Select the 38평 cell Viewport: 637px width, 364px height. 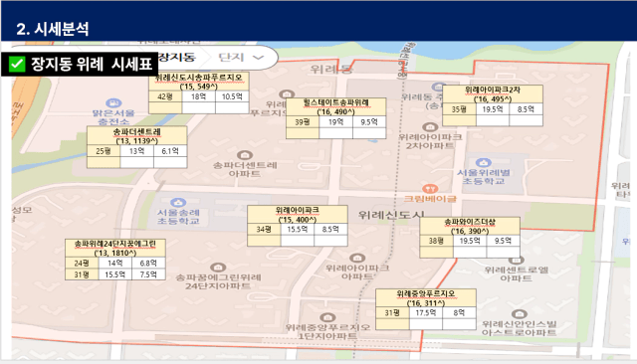coord(436,241)
